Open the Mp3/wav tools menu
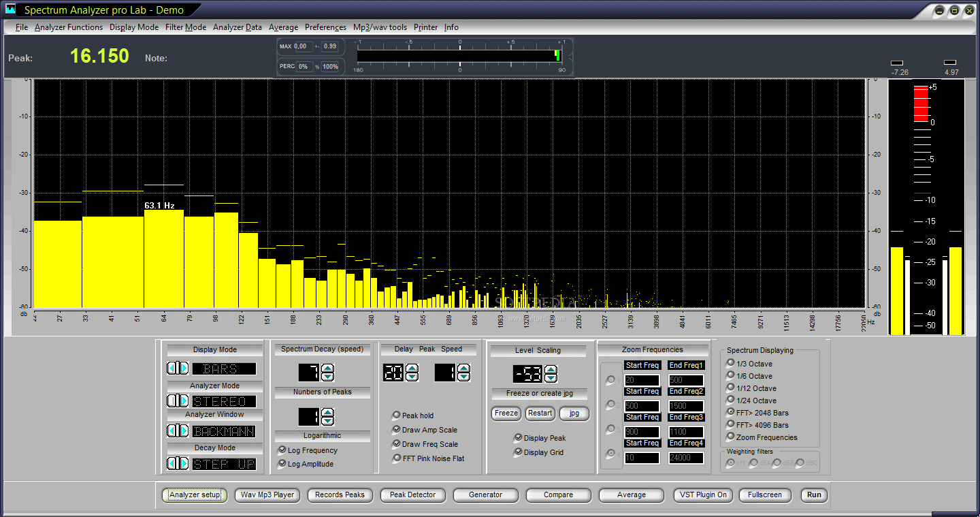This screenshot has width=980, height=517. coord(380,27)
